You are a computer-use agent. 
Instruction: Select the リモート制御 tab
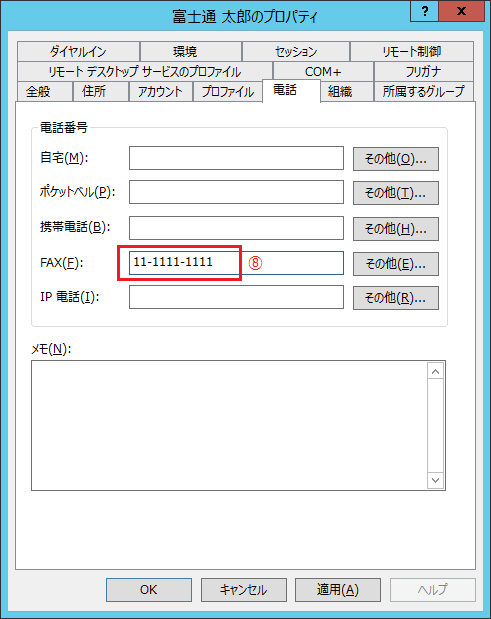[412, 51]
